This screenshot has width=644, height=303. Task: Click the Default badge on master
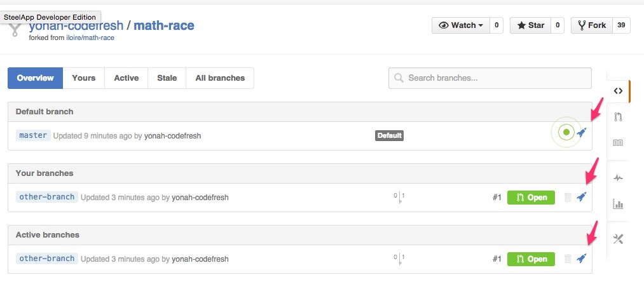389,135
